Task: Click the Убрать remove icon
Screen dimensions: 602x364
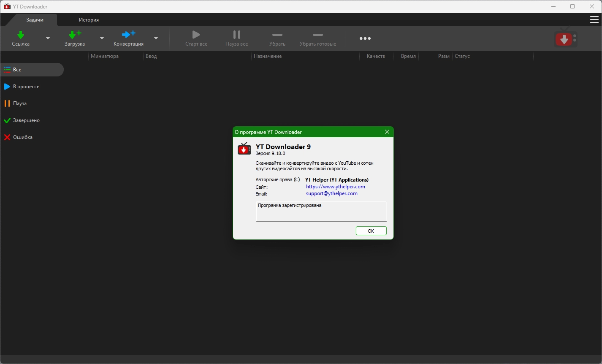Action: pos(277,35)
